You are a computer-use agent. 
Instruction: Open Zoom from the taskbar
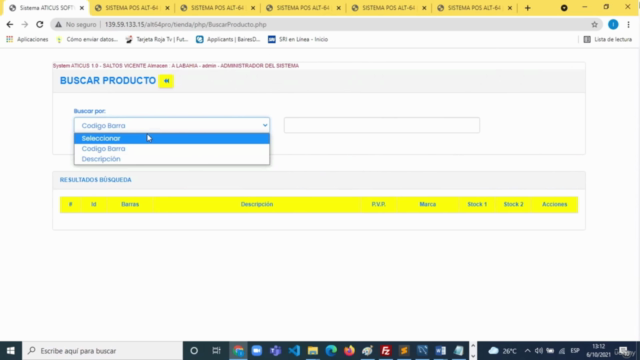tap(257, 351)
